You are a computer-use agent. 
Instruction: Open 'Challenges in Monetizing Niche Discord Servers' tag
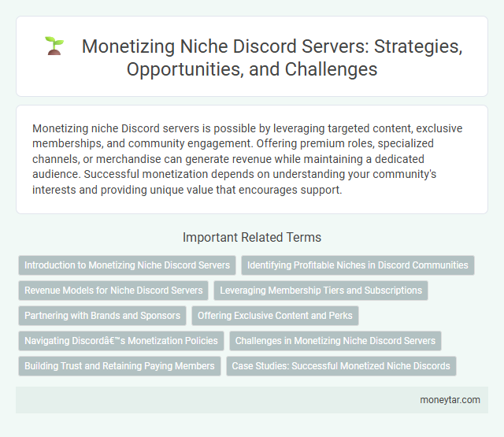(335, 341)
